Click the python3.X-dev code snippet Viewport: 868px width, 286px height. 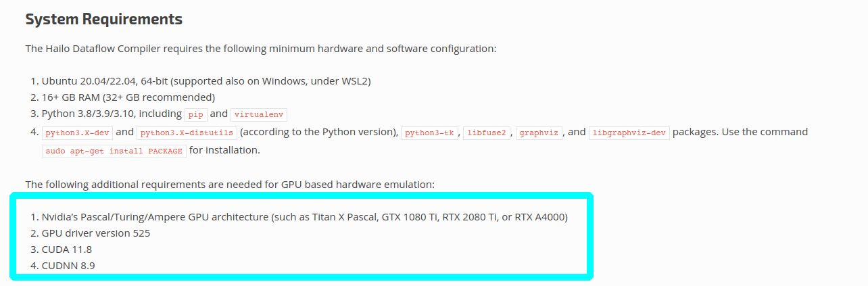coord(78,133)
